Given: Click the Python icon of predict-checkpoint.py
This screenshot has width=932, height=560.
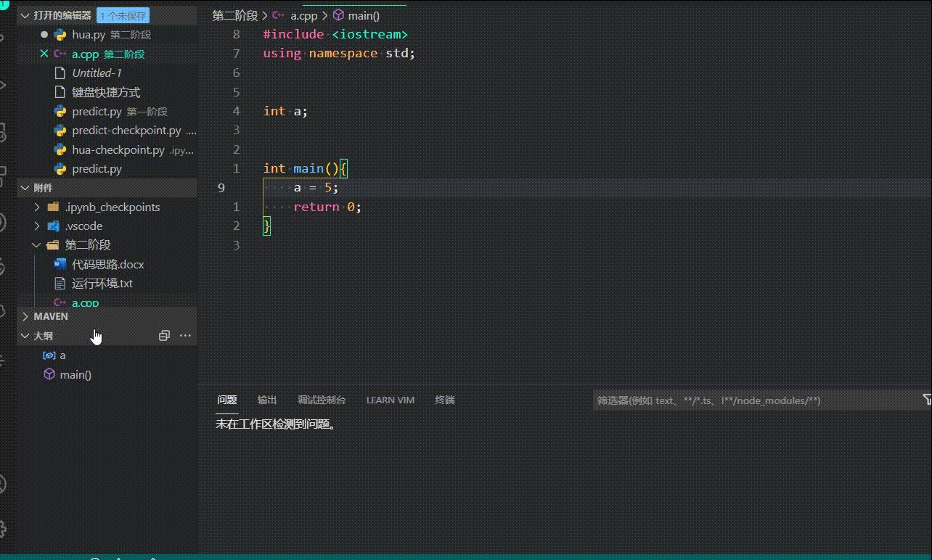Looking at the screenshot, I should [x=60, y=131].
